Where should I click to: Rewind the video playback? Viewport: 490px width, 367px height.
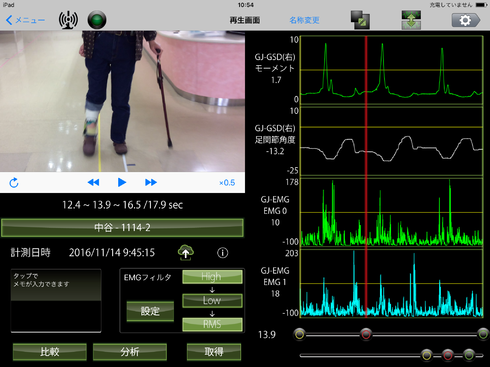click(93, 182)
